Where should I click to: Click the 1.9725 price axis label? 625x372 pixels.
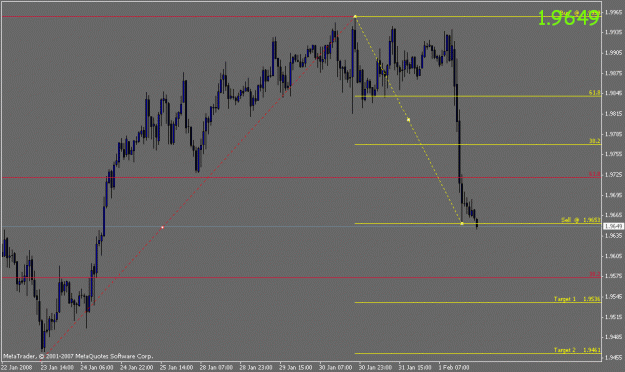pos(613,175)
